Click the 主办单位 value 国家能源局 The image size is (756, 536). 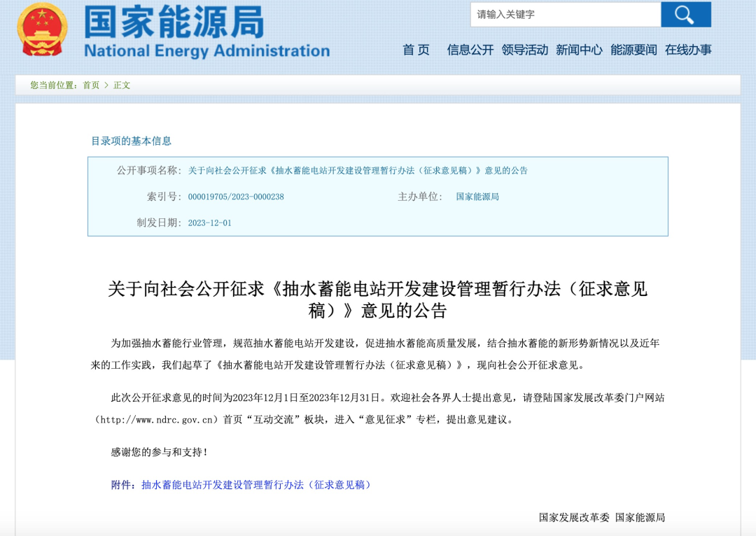click(x=477, y=197)
